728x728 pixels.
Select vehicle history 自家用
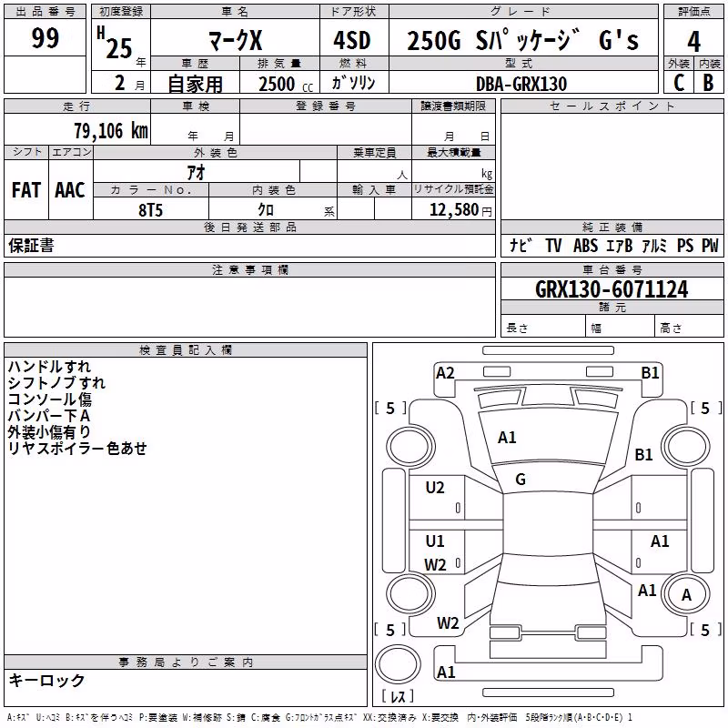click(195, 84)
